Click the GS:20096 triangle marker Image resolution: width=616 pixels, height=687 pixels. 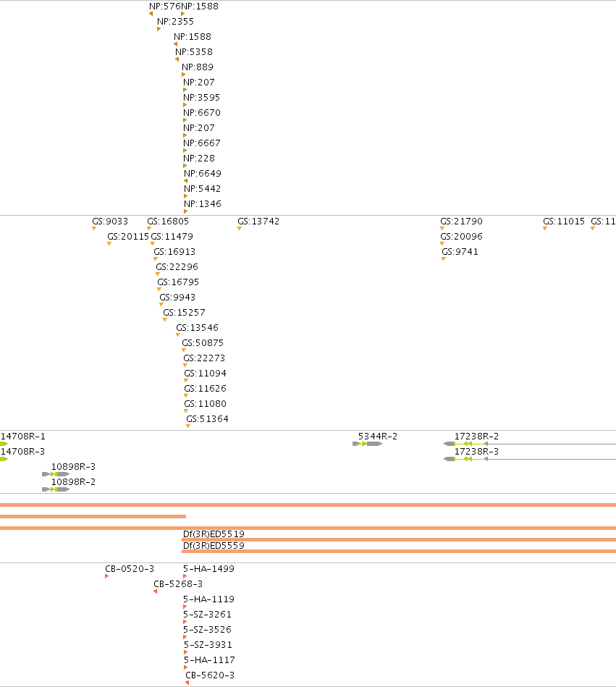coord(442,244)
